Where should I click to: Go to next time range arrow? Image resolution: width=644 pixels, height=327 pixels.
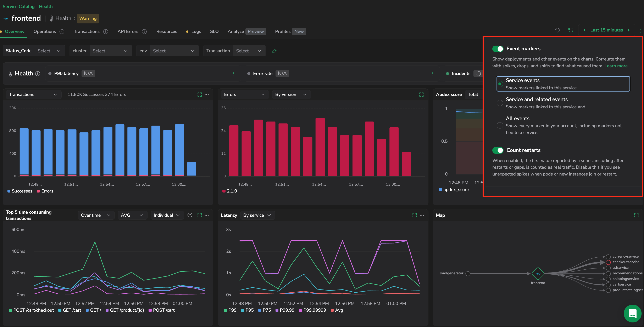pos(629,30)
